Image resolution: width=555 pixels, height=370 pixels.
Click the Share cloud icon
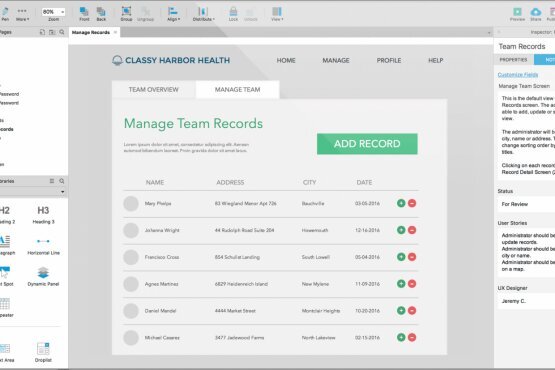point(536,14)
